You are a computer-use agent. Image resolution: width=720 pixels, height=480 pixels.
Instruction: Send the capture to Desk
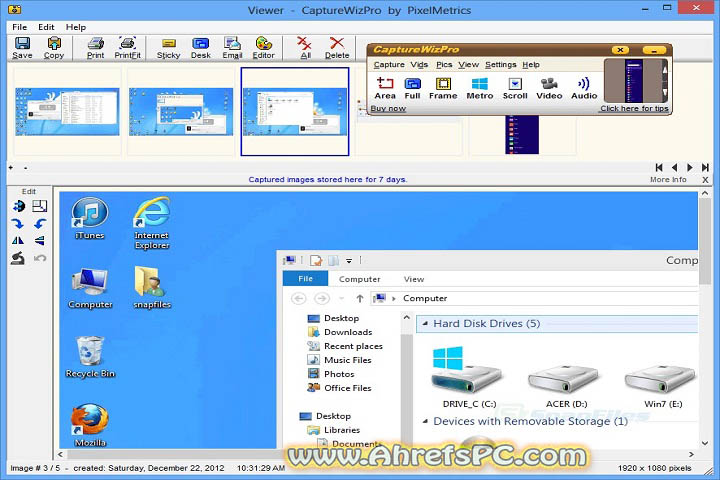coord(201,48)
